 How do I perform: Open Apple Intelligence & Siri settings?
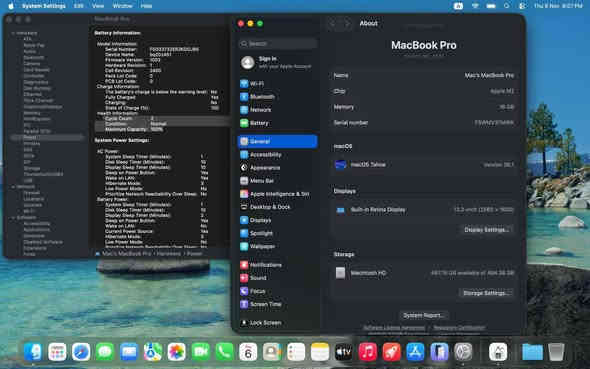tap(278, 194)
